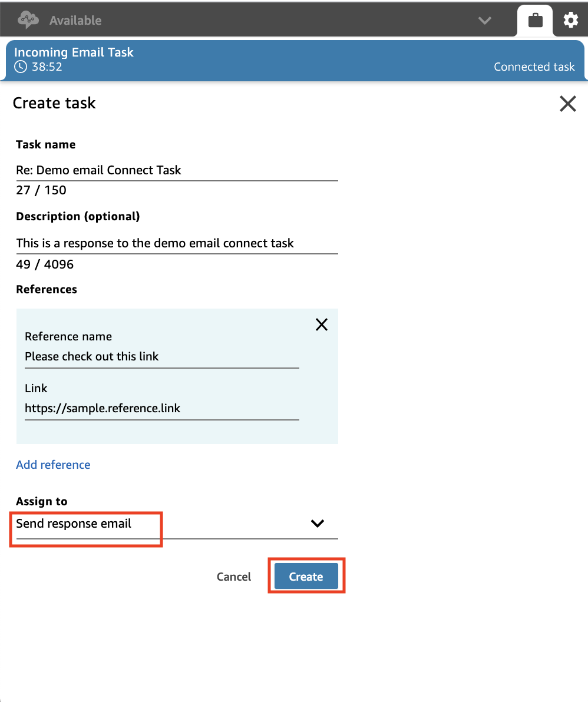Open the agent status dropdown chevron
This screenshot has height=702, width=588.
(484, 21)
